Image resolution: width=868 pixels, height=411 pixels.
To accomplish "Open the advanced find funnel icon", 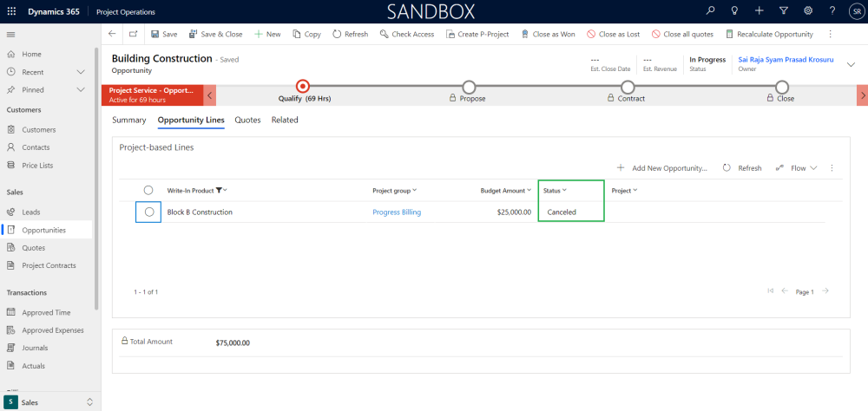I will tap(784, 11).
